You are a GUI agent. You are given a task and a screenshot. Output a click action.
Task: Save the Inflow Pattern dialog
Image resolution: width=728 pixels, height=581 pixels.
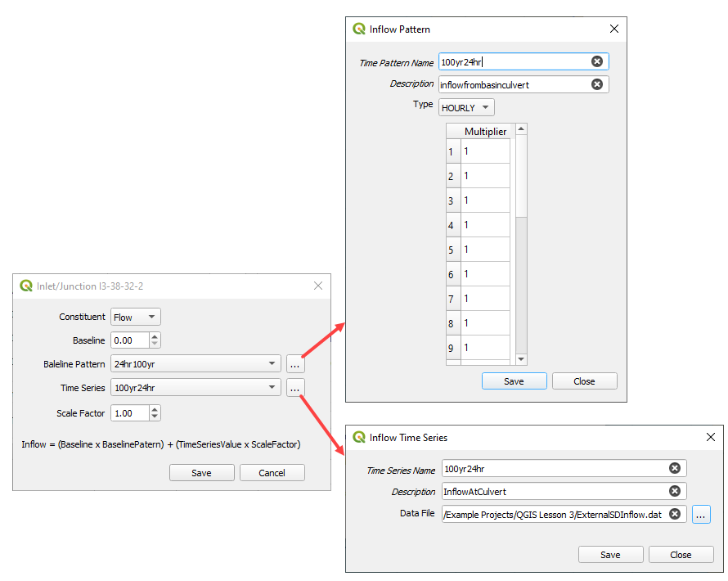(514, 381)
